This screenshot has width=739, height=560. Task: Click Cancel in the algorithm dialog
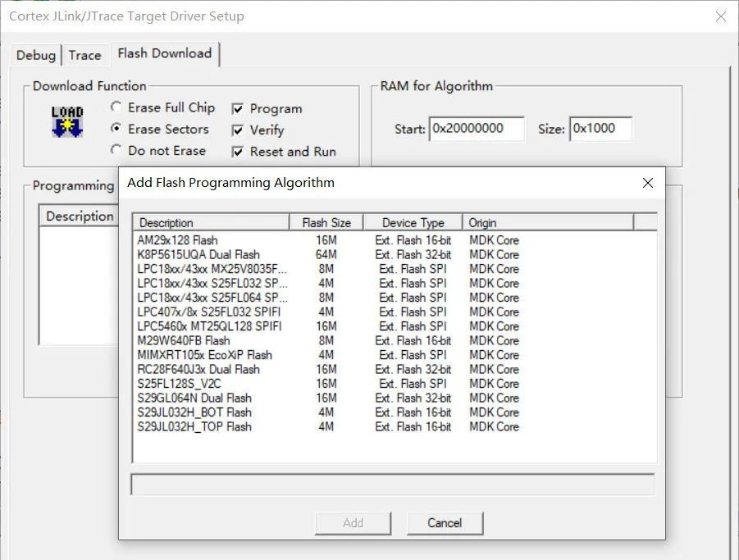[445, 523]
